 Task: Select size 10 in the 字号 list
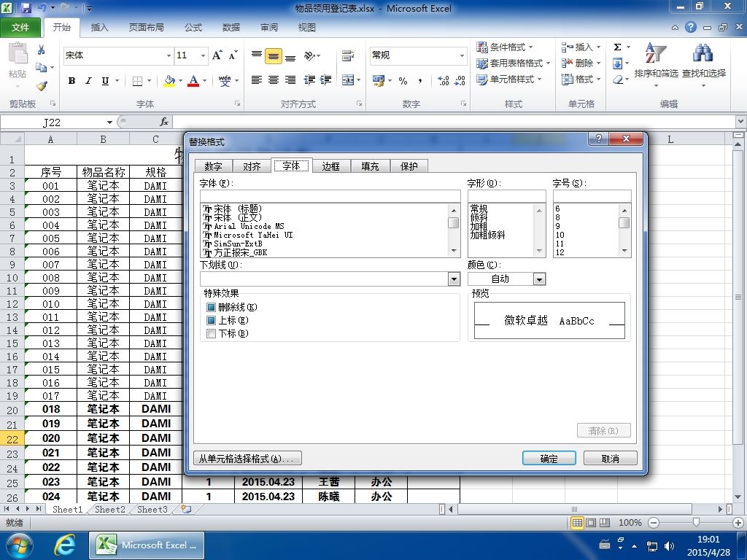coord(560,235)
